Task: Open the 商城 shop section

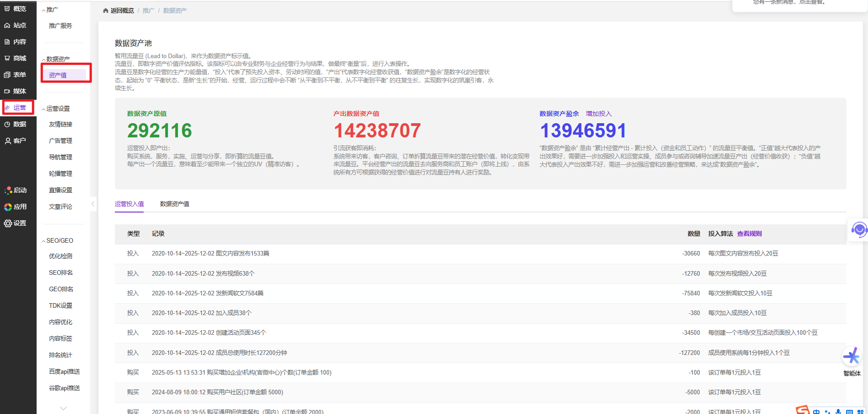Action: click(15, 58)
